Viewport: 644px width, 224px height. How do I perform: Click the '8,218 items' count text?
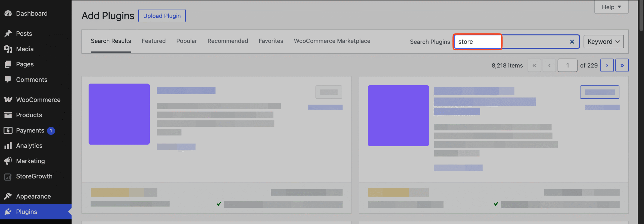click(507, 65)
